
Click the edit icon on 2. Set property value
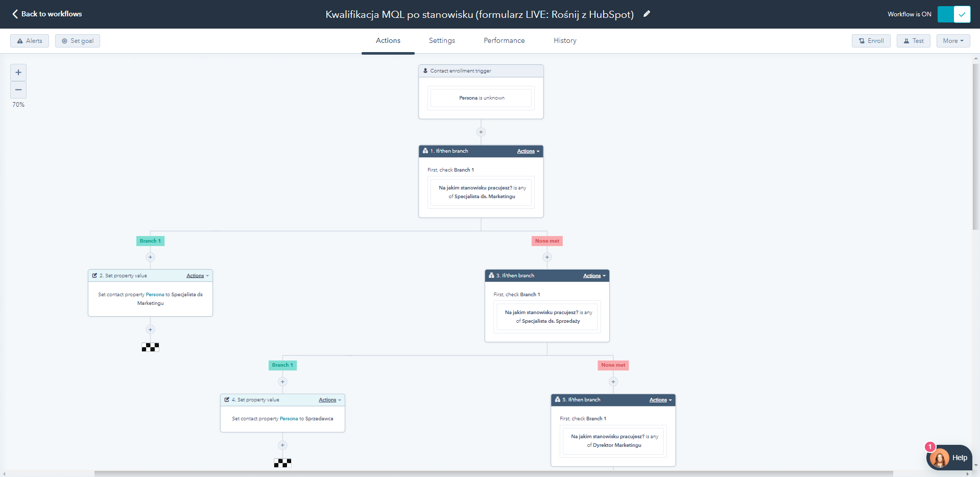pos(94,276)
